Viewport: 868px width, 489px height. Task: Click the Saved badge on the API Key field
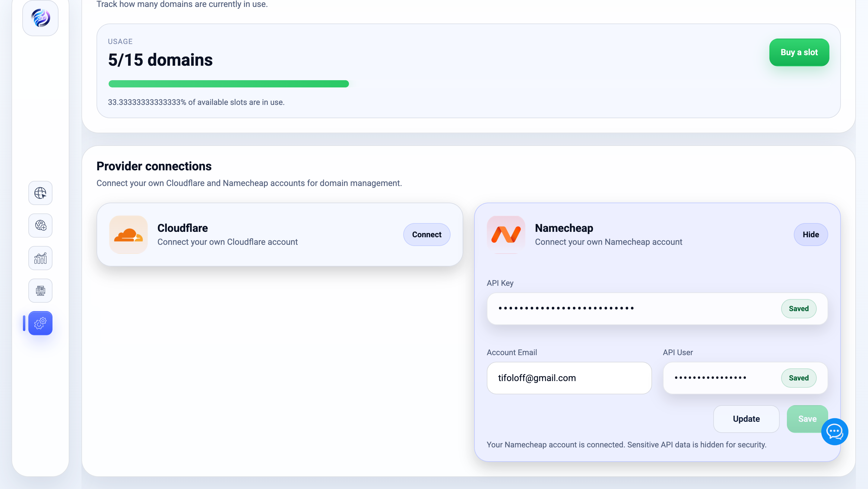[x=799, y=308]
